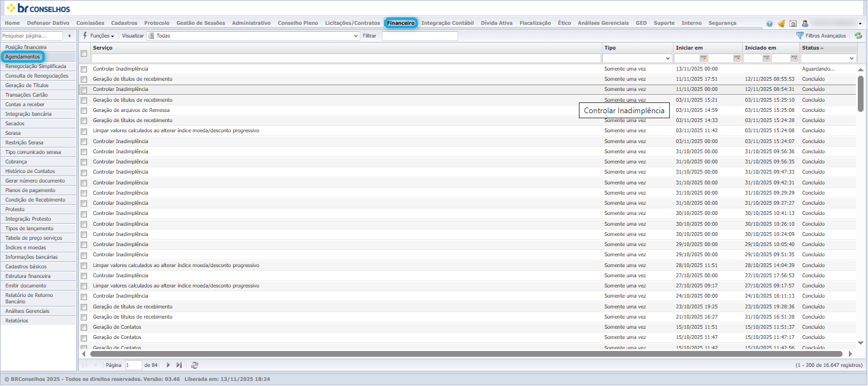Open the Visualizar Todas combo box
The width and height of the screenshot is (868, 386).
click(253, 36)
